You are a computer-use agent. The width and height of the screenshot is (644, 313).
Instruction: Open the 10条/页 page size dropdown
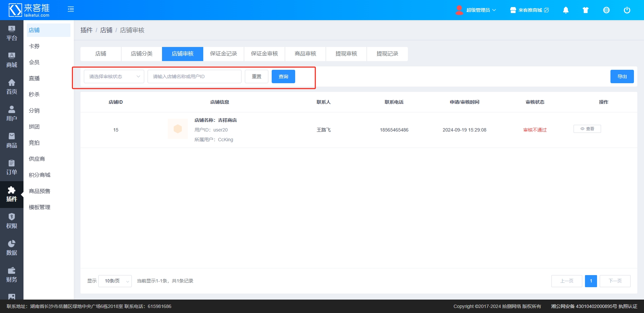(115, 281)
